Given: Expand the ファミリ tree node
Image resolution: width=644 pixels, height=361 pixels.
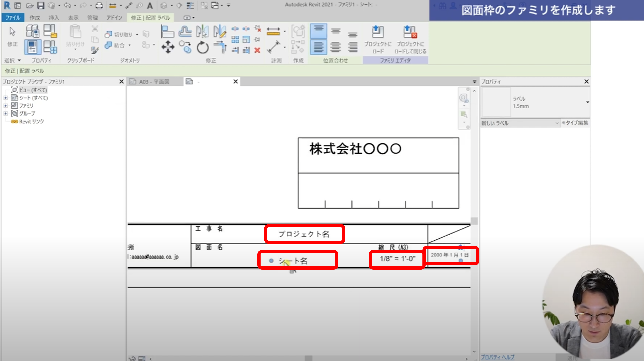Looking at the screenshot, I should point(6,106).
